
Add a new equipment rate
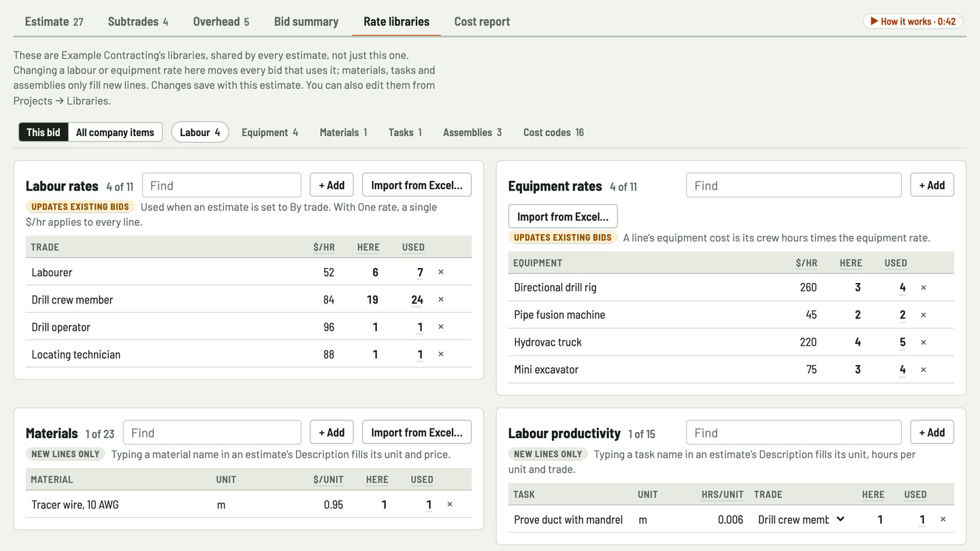(932, 185)
